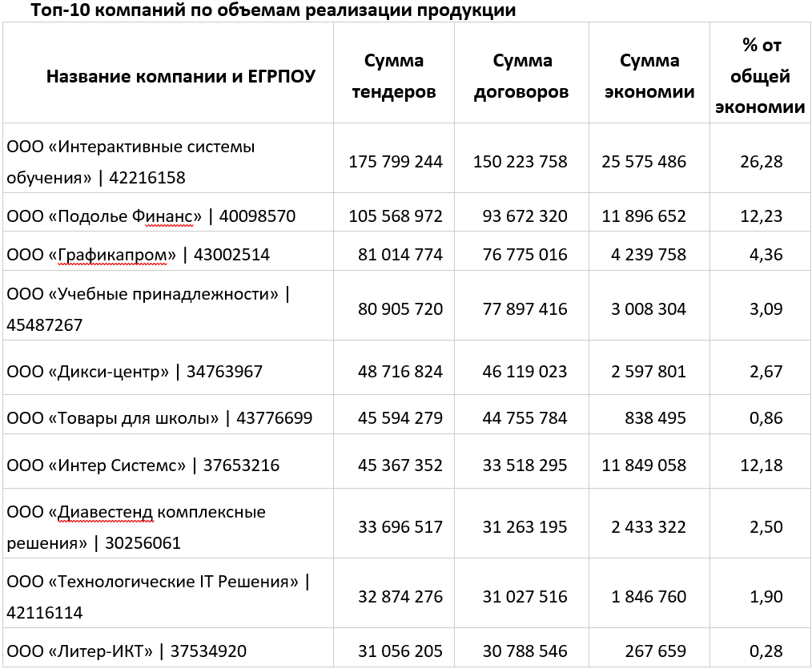The width and height of the screenshot is (812, 669).
Task: Click the "Дикси-центр" company row
Action: pyautogui.click(x=134, y=372)
